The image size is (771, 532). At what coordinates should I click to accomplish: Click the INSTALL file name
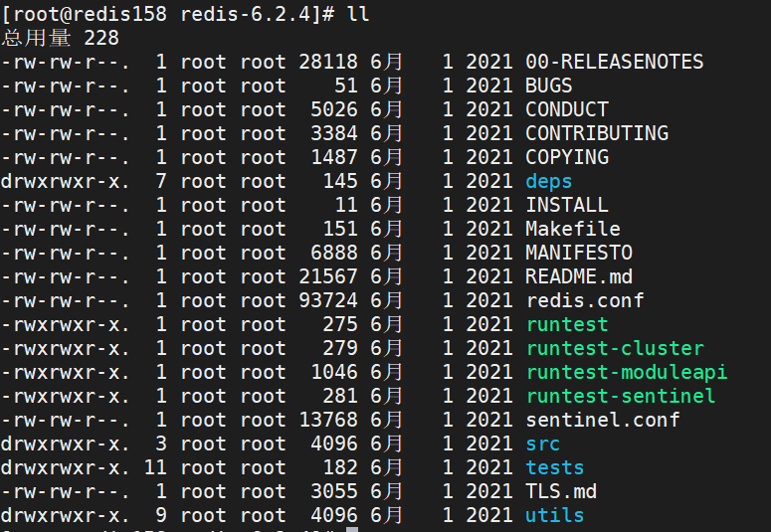click(566, 205)
